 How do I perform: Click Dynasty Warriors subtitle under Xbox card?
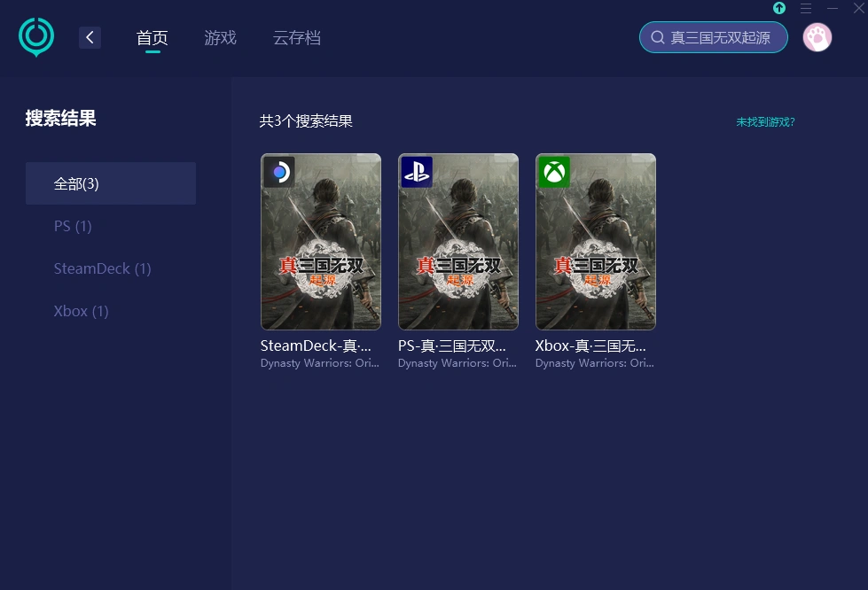click(595, 363)
